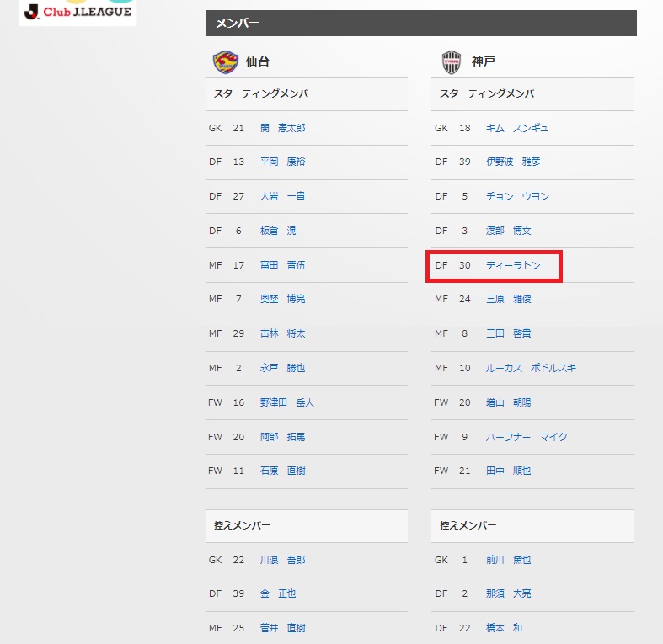The width and height of the screenshot is (663, 644).
Task: Open Kobe MF 三田 啓貴 profile
Action: [x=508, y=334]
